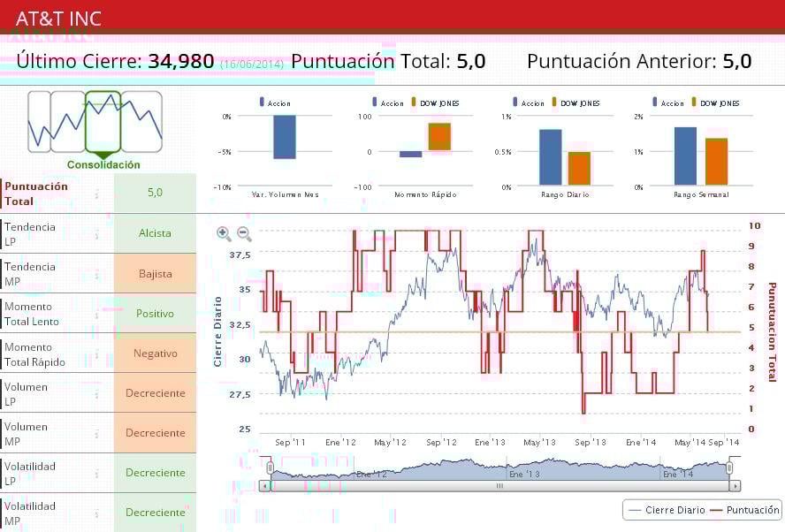Screen dimensions: 785x532
Task: Click the Ene '13 marker in the navigator
Action: tap(524, 474)
